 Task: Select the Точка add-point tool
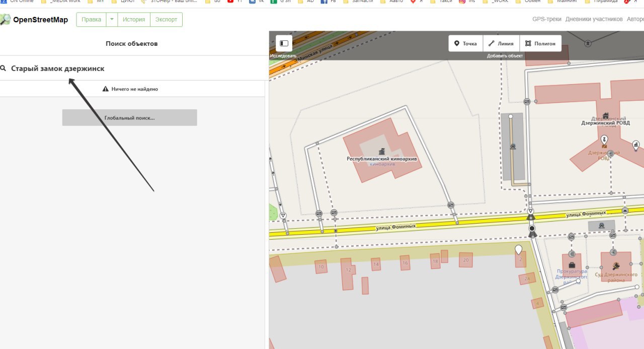tap(465, 43)
